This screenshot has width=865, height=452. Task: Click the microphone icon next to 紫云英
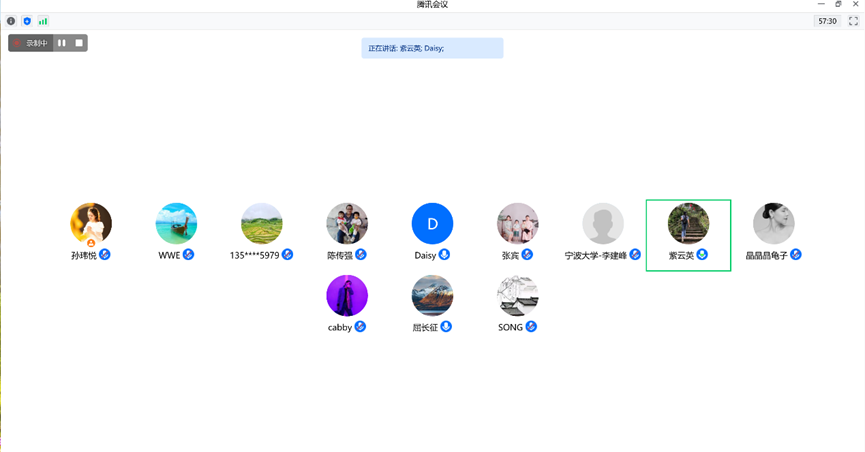[702, 255]
